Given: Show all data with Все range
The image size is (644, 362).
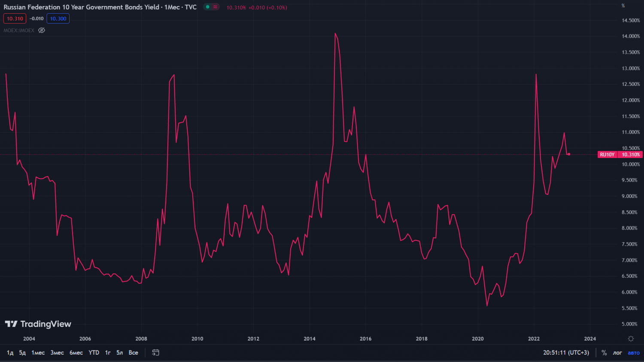Looking at the screenshot, I should [133, 353].
